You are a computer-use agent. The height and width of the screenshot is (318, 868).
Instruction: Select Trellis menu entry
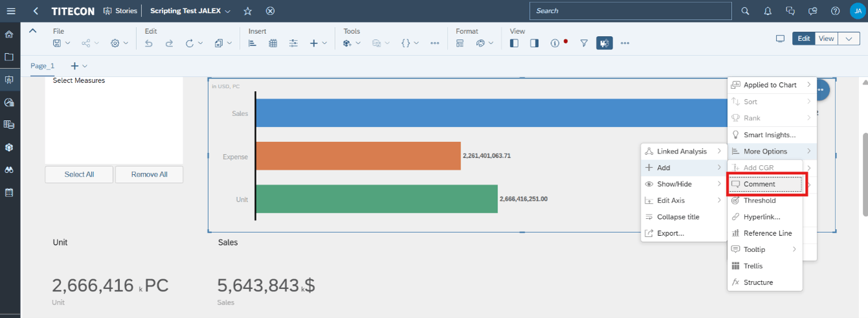[x=765, y=266]
